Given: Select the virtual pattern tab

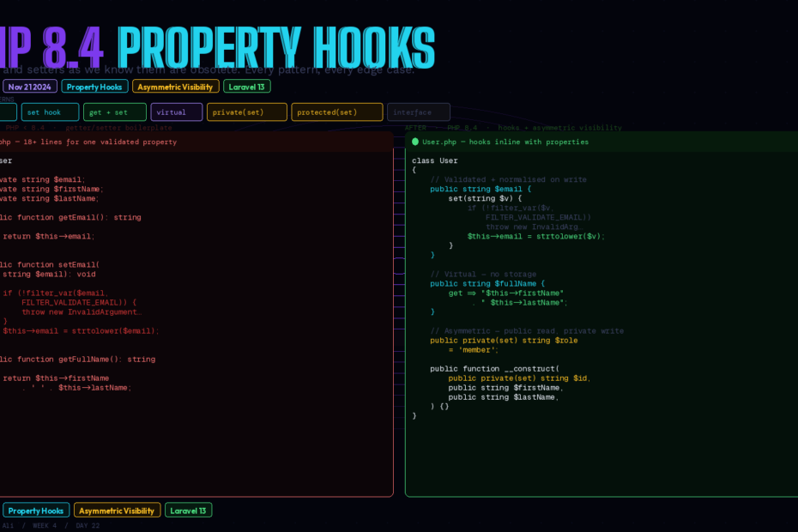Looking at the screenshot, I should point(176,112).
